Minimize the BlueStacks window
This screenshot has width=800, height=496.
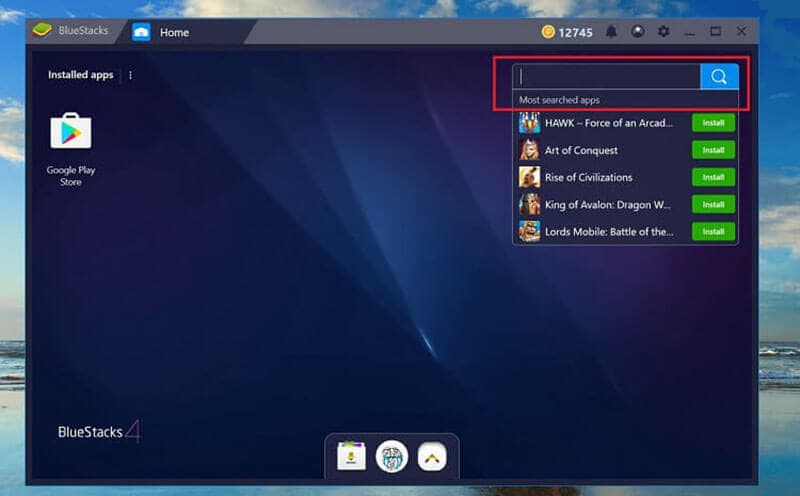click(x=689, y=32)
